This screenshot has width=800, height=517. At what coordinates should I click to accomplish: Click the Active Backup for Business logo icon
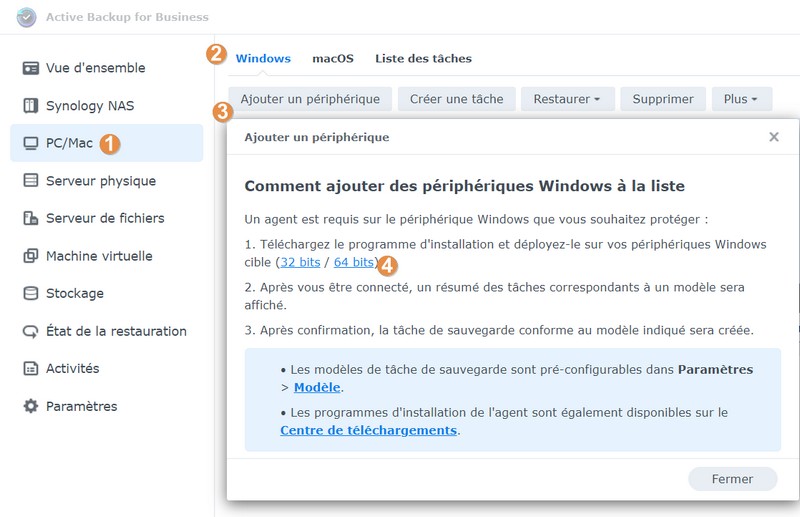coord(27,17)
